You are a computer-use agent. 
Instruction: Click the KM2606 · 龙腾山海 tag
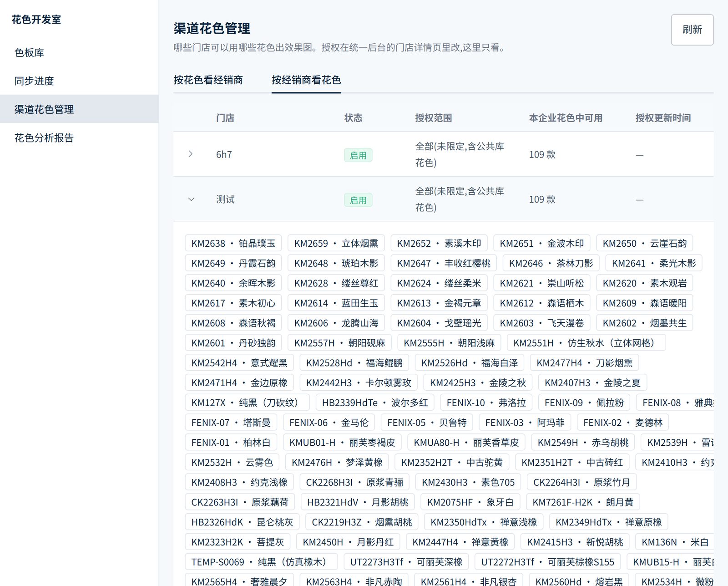click(x=336, y=323)
